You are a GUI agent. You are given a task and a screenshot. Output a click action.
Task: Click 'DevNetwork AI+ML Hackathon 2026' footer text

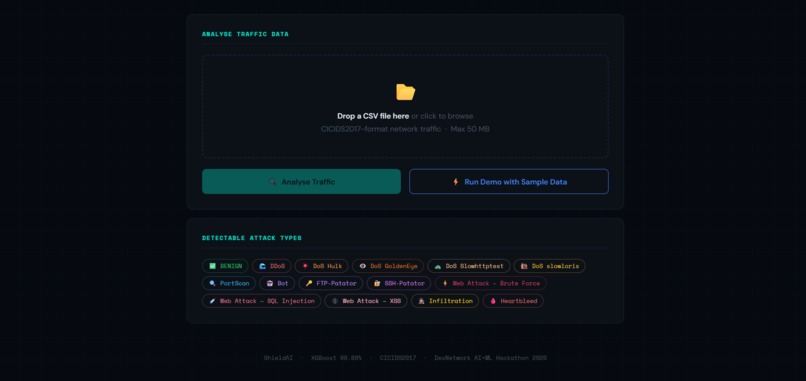coord(490,358)
